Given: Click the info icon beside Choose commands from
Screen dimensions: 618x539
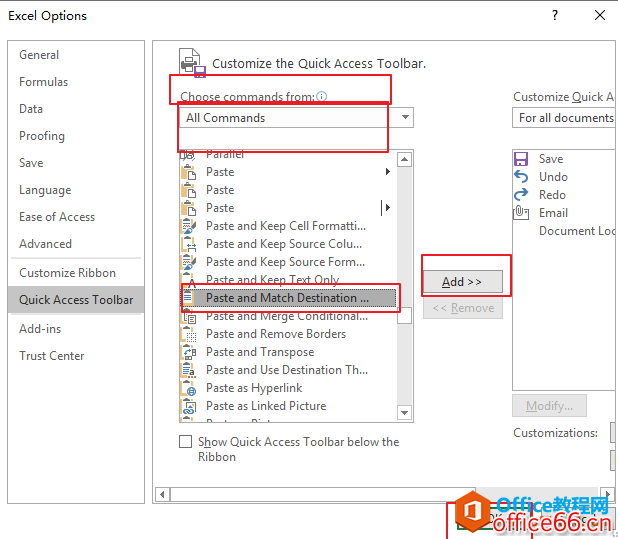Looking at the screenshot, I should point(322,97).
